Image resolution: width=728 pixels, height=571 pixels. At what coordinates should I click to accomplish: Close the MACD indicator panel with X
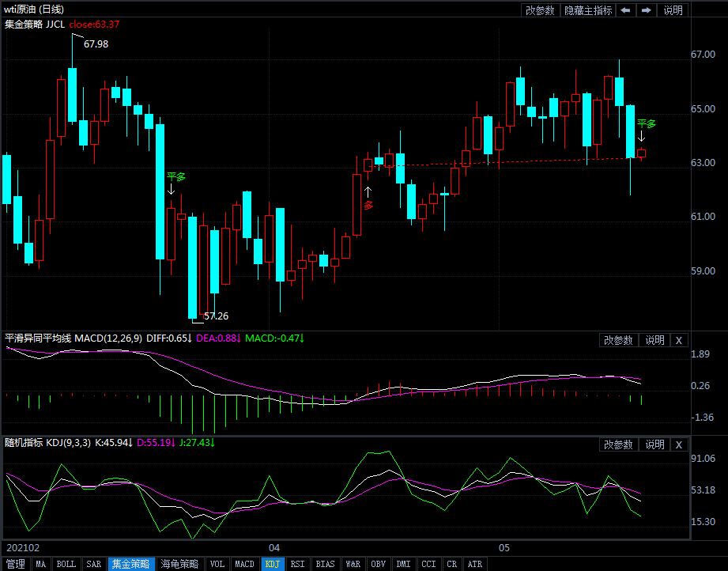tap(679, 340)
